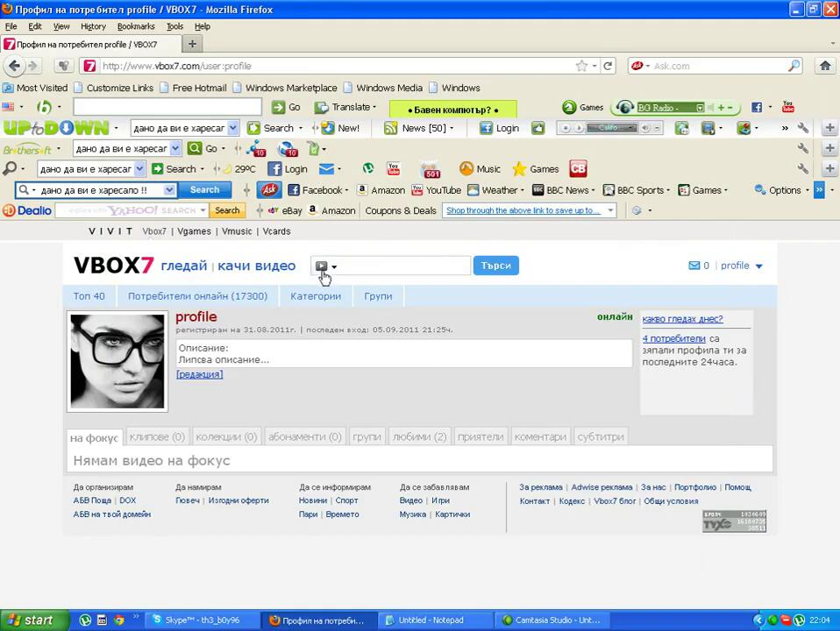The width and height of the screenshot is (840, 631).
Task: Open the Категории navigation item
Action: tap(316, 296)
